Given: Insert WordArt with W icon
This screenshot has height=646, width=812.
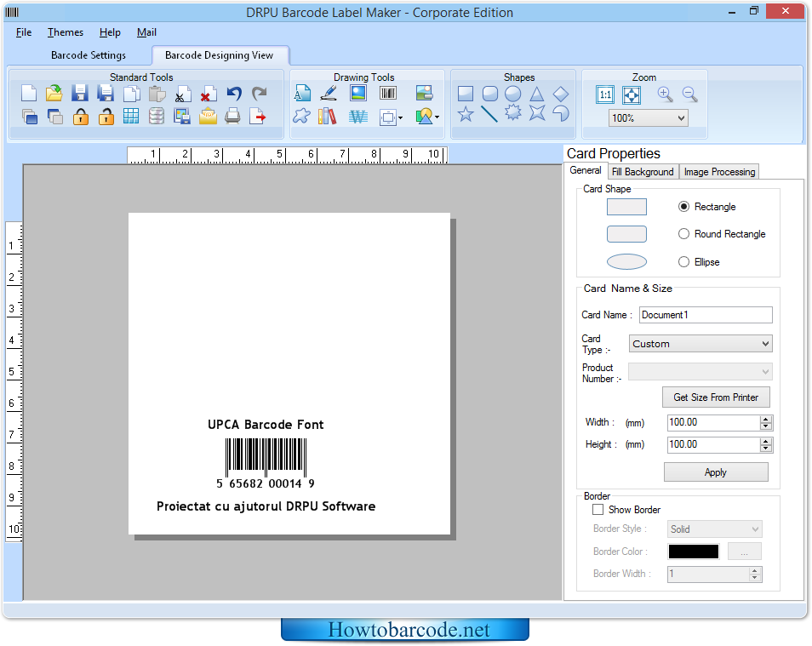Looking at the screenshot, I should pos(357,117).
